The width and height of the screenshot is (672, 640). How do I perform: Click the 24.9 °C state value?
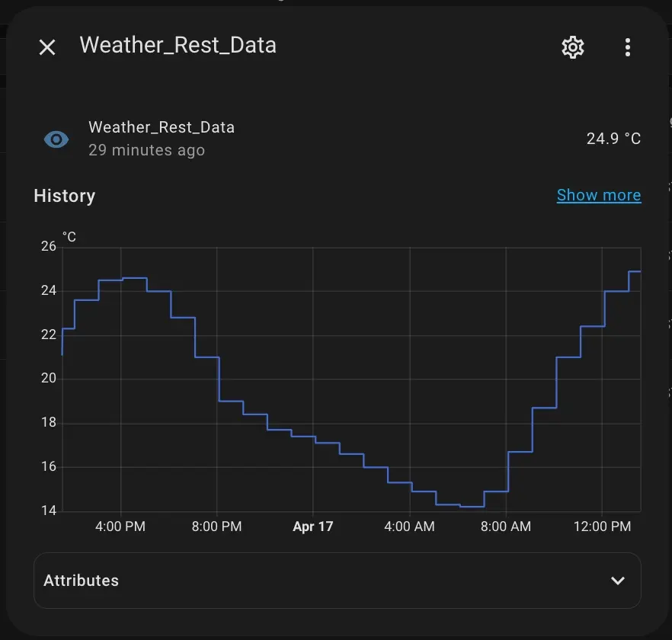pyautogui.click(x=613, y=139)
